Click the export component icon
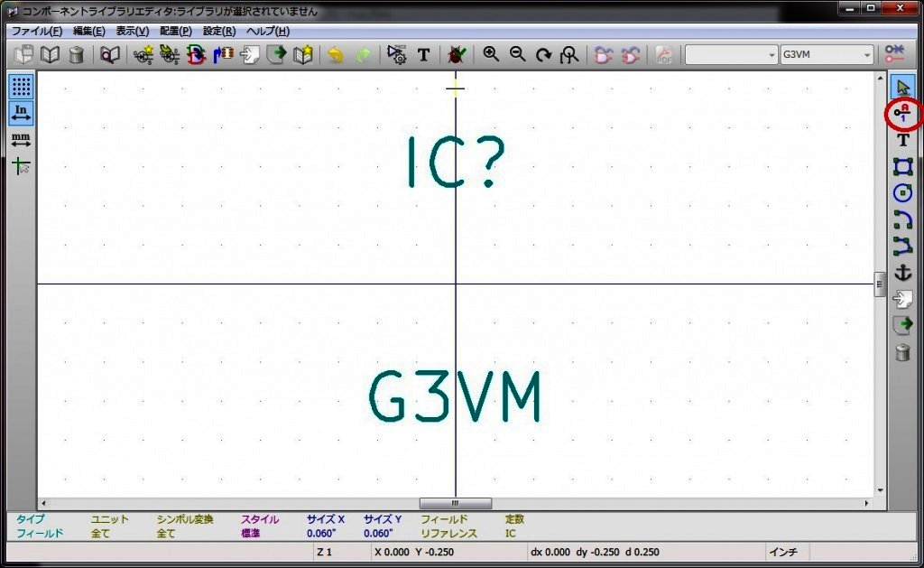The image size is (924, 568). pyautogui.click(x=276, y=54)
